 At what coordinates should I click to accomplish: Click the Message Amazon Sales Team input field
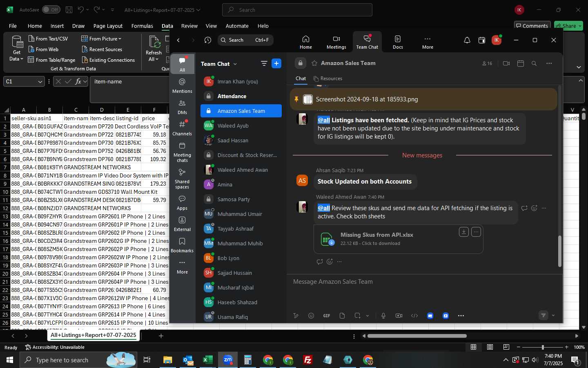click(x=423, y=282)
